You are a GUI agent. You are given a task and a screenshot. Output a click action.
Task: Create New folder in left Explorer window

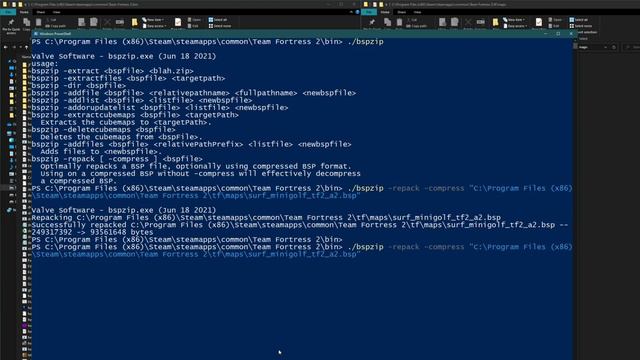click(x=134, y=23)
